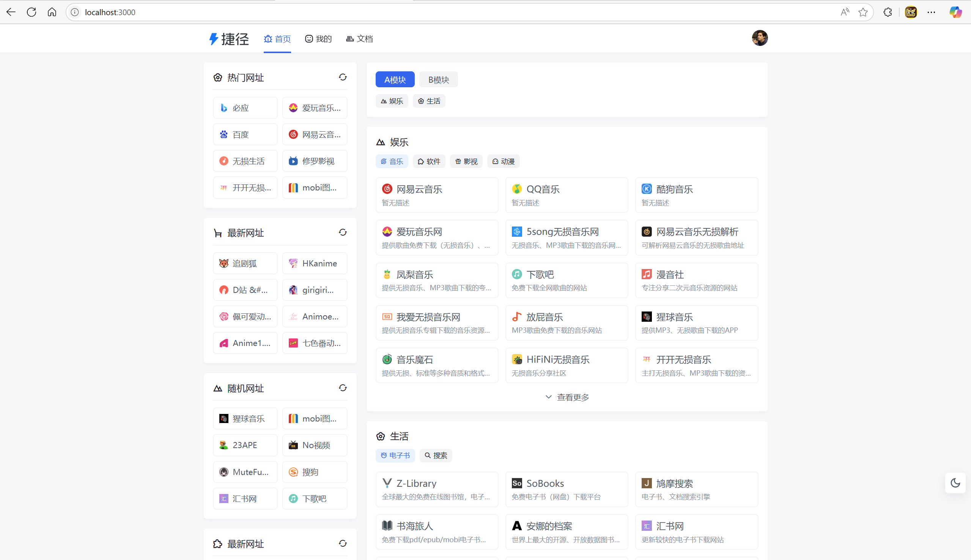Image resolution: width=971 pixels, height=560 pixels.
Task: Switch to 首页 tab
Action: [x=277, y=39]
